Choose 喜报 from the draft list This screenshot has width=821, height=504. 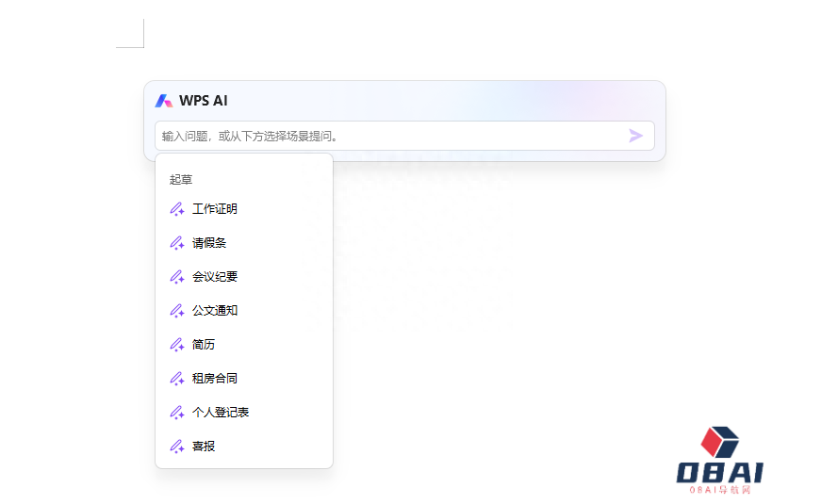click(204, 447)
